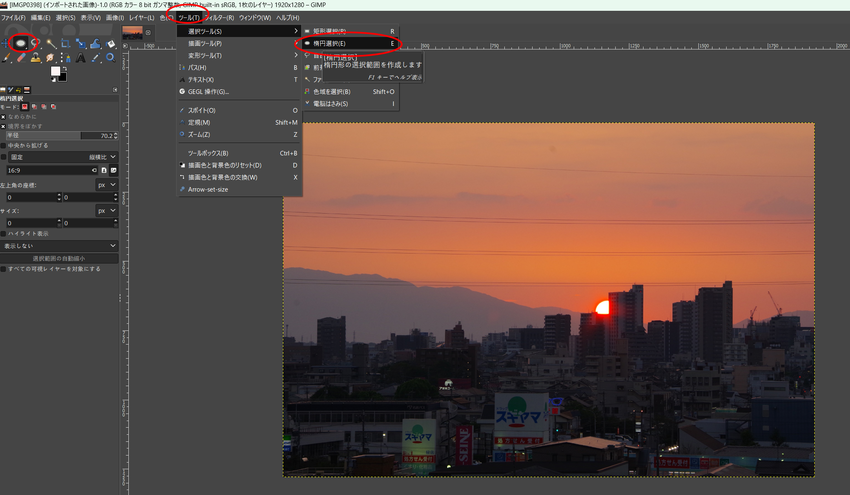Select the Eraser tool
Image resolution: width=850 pixels, height=495 pixels.
click(x=21, y=57)
